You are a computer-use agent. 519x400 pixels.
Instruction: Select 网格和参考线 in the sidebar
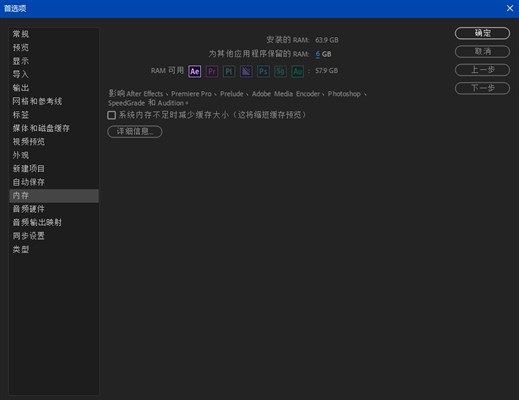pyautogui.click(x=54, y=101)
